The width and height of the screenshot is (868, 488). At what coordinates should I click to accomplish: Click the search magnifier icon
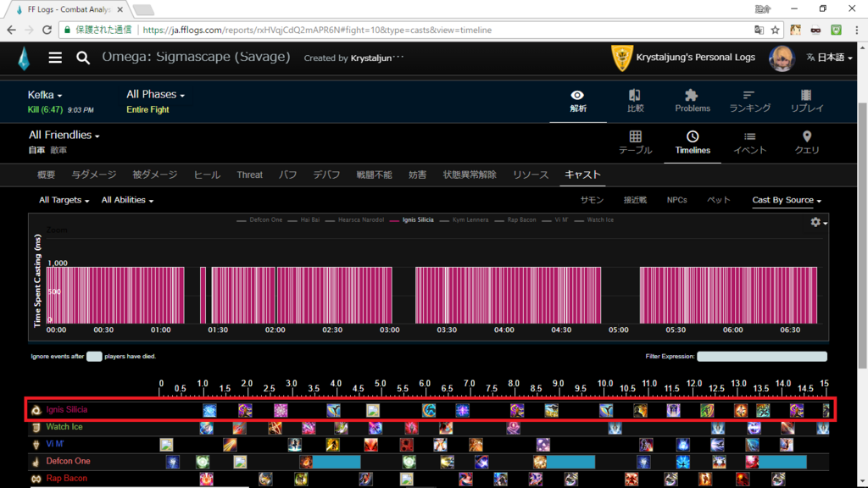83,58
